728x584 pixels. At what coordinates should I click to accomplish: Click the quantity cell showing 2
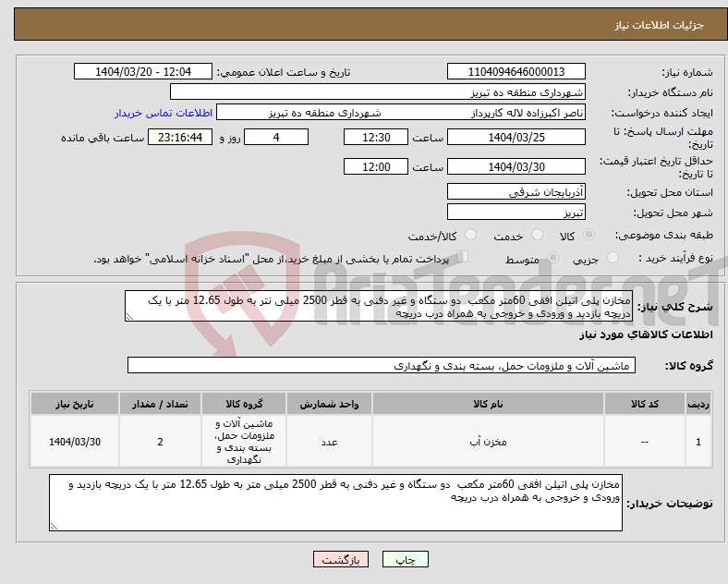(160, 442)
